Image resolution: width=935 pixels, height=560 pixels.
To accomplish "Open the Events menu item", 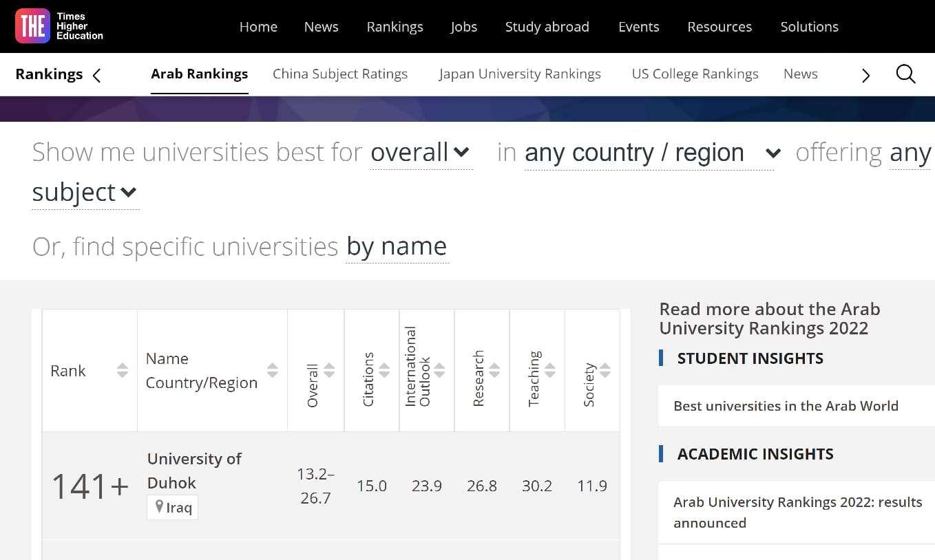I will [639, 27].
